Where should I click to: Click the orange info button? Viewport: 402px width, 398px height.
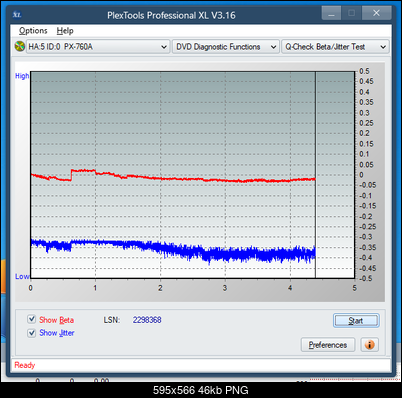point(369,344)
